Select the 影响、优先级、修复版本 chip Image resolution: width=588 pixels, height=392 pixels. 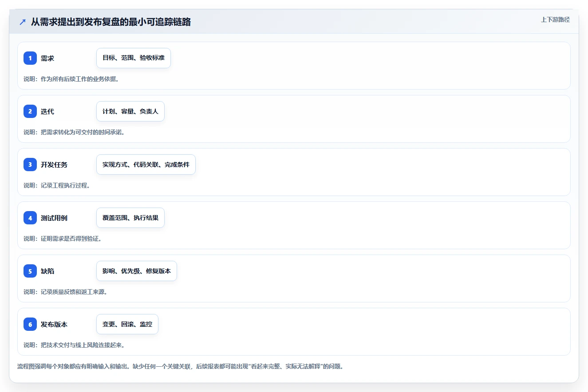coord(137,271)
